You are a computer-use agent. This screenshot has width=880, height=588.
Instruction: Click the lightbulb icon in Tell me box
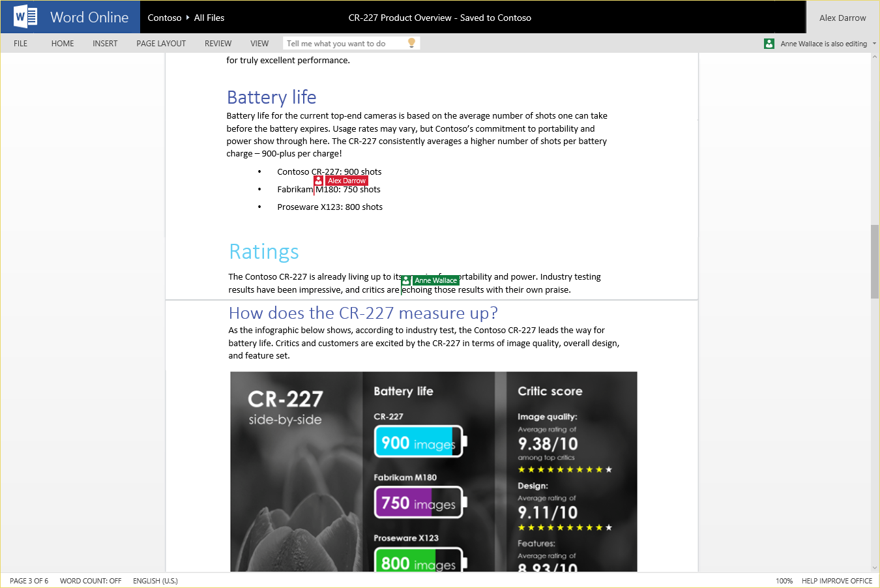pyautogui.click(x=411, y=43)
